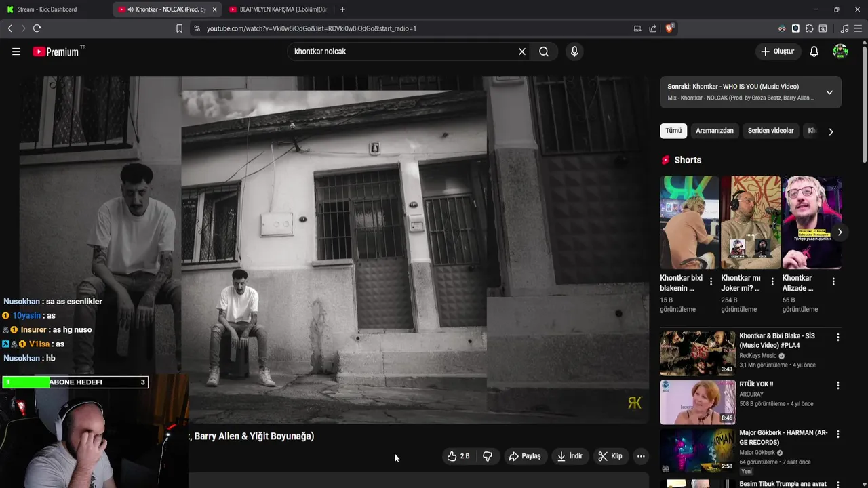The width and height of the screenshot is (868, 488).
Task: Open options for Khontkar mı Joker mi Short
Action: click(x=772, y=281)
